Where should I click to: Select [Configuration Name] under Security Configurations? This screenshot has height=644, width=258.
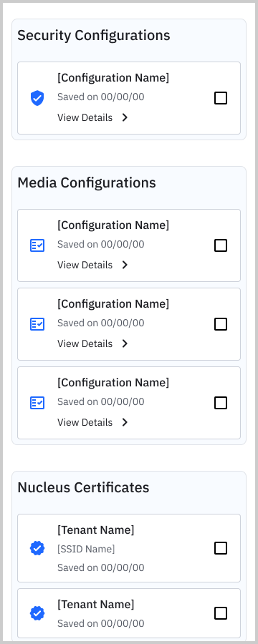113,77
